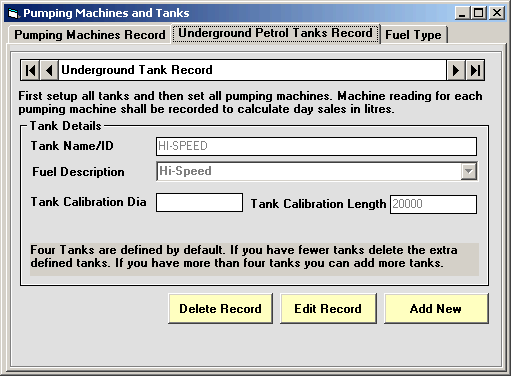The width and height of the screenshot is (511, 376).
Task: Click the Tank Calibration Dia field
Action: pos(199,202)
